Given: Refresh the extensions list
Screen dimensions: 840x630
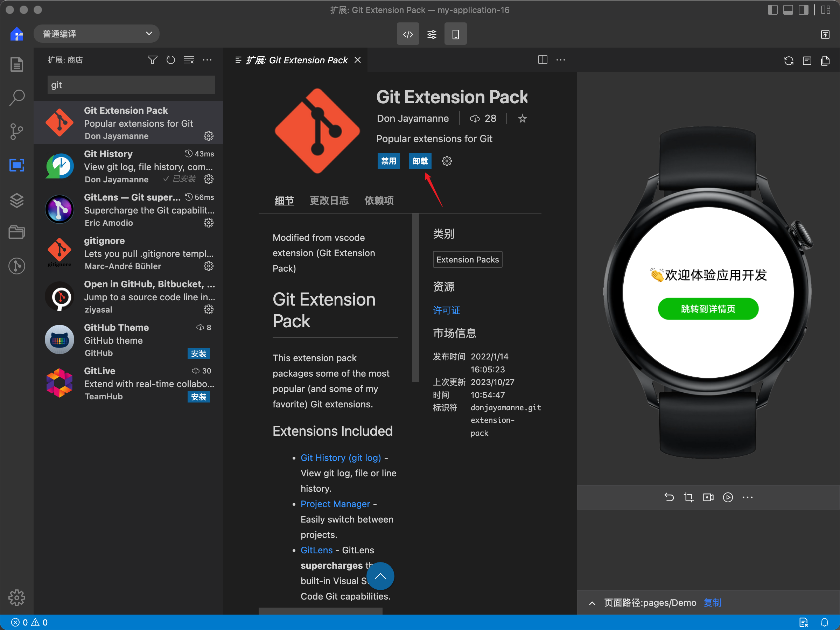Looking at the screenshot, I should (x=170, y=60).
